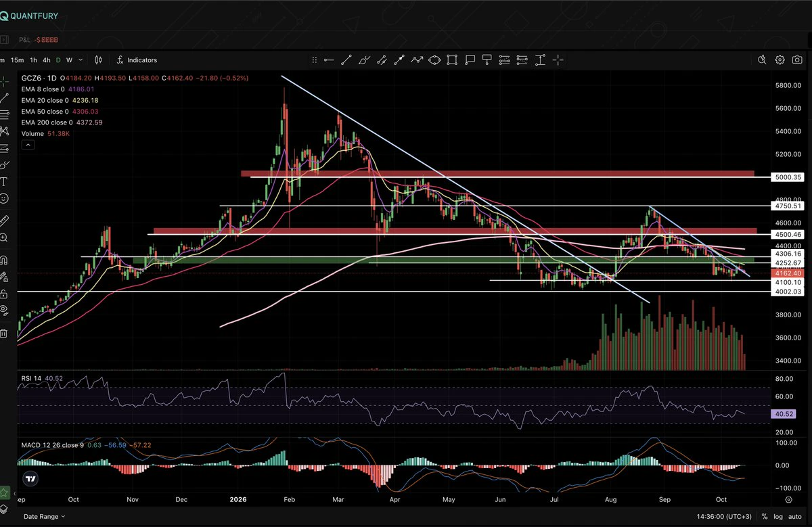The height and width of the screenshot is (527, 812).
Task: Select the arrow line drawing tool
Action: click(x=400, y=60)
